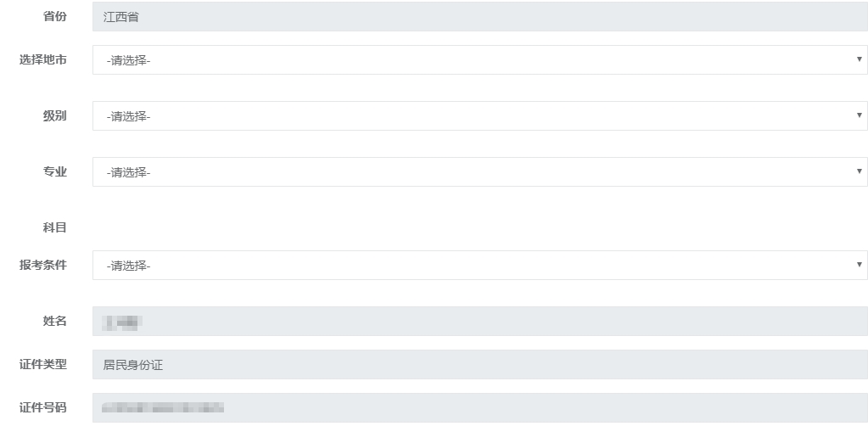Click the blurred 姓名 input field

click(479, 322)
